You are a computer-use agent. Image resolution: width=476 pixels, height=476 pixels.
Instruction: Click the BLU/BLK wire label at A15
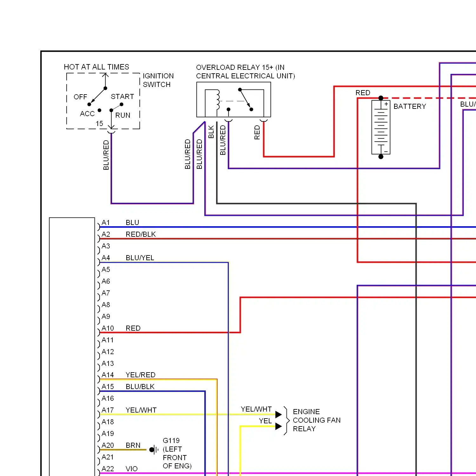(140, 387)
